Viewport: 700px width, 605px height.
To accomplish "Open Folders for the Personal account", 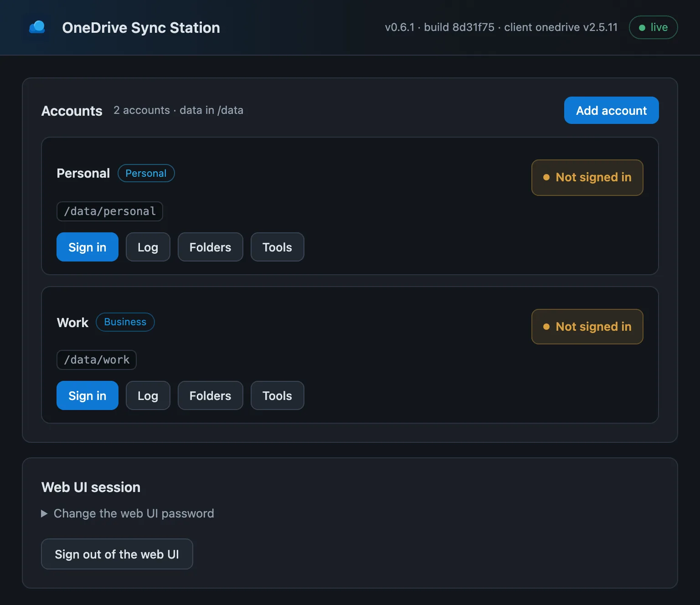I will (211, 247).
